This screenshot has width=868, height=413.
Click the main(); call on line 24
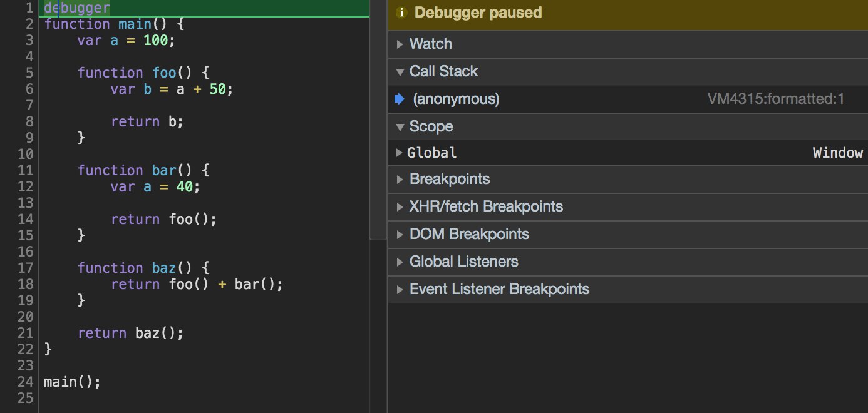click(73, 382)
